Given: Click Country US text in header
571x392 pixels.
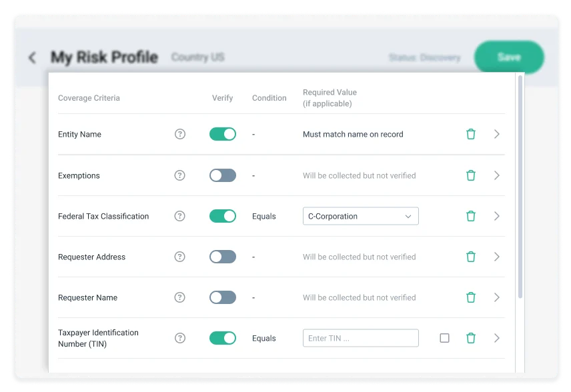Looking at the screenshot, I should pyautogui.click(x=197, y=57).
